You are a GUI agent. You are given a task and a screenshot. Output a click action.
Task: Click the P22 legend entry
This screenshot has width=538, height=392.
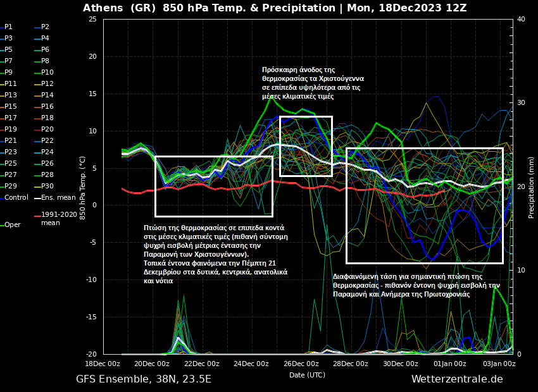[x=47, y=140]
